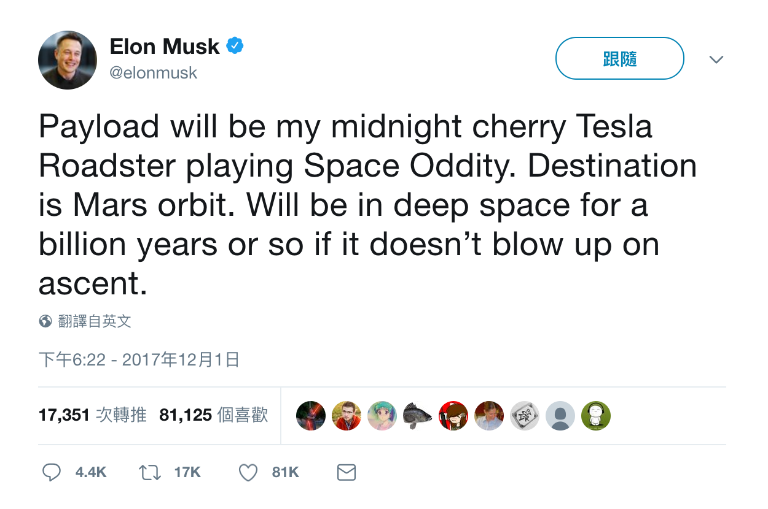The height and width of the screenshot is (509, 768).
Task: Click the 翻譯自英文 translate link
Action: tap(95, 322)
